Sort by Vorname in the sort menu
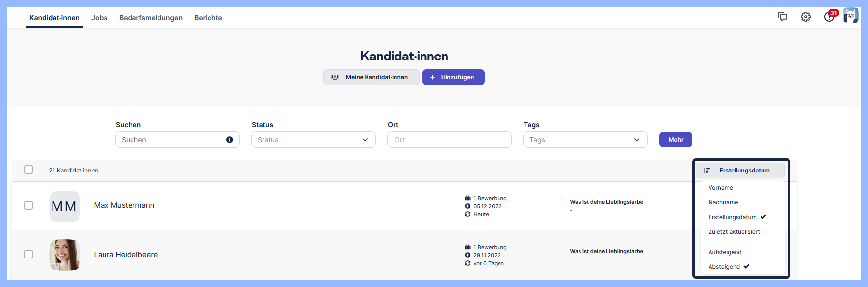Viewport: 868px width, 287px height. (x=720, y=188)
